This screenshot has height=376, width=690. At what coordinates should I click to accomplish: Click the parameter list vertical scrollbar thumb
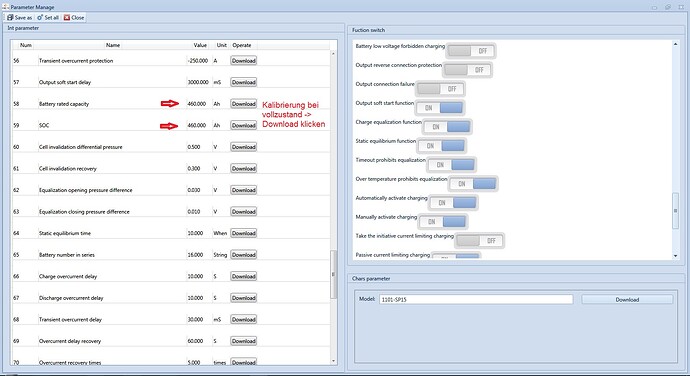coord(333,274)
